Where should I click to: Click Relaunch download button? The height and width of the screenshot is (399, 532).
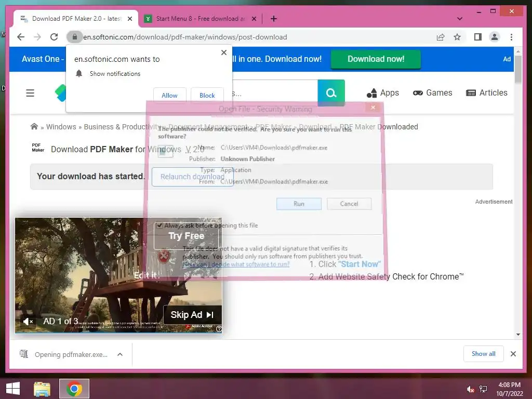pyautogui.click(x=192, y=177)
